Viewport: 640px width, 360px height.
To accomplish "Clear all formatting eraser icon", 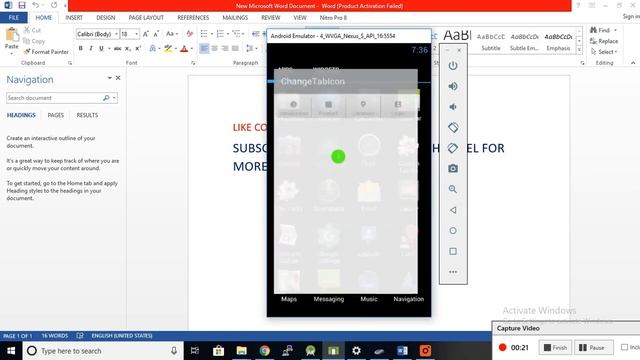I will 189,34.
